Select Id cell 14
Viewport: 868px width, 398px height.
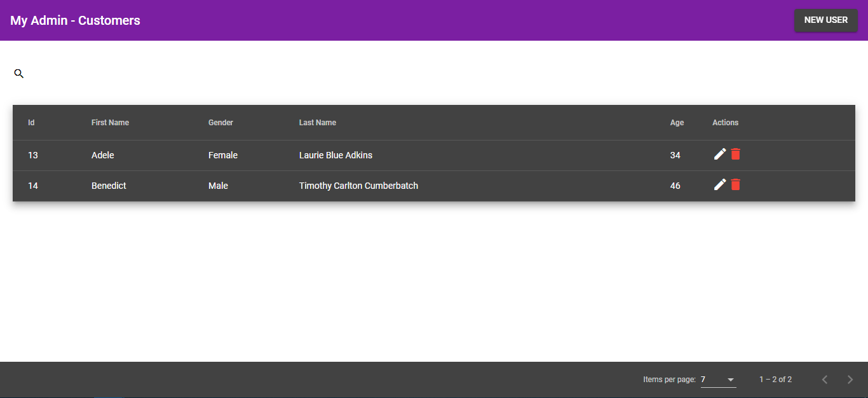coord(33,186)
